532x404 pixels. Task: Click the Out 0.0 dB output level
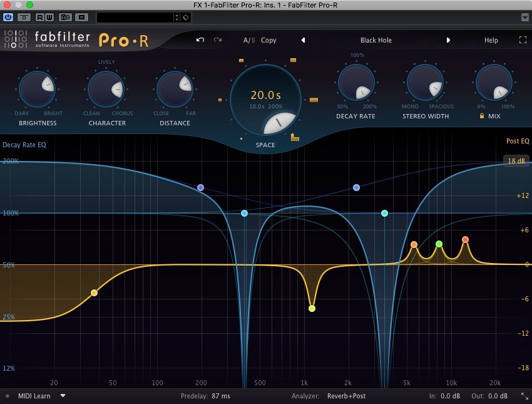(x=498, y=396)
